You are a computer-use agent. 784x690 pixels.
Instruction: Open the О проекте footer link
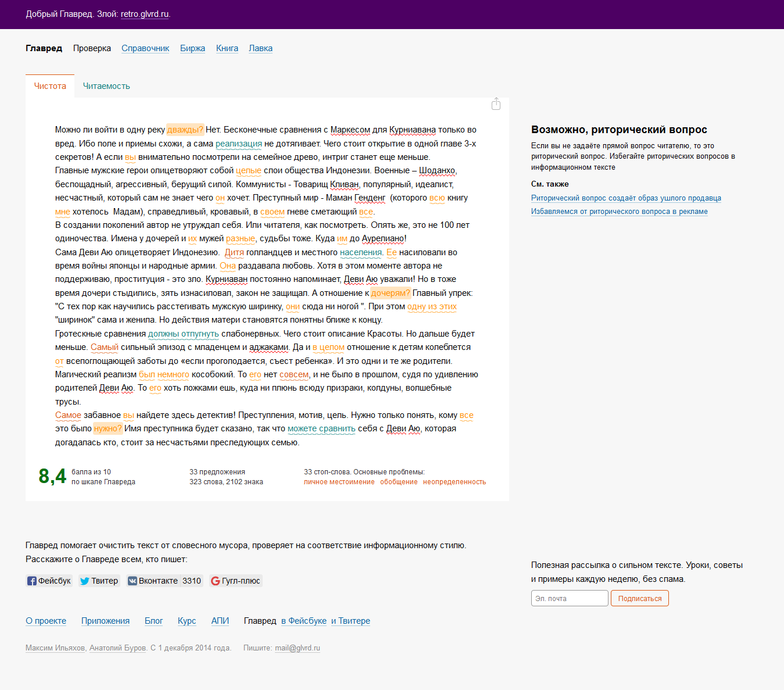click(46, 621)
